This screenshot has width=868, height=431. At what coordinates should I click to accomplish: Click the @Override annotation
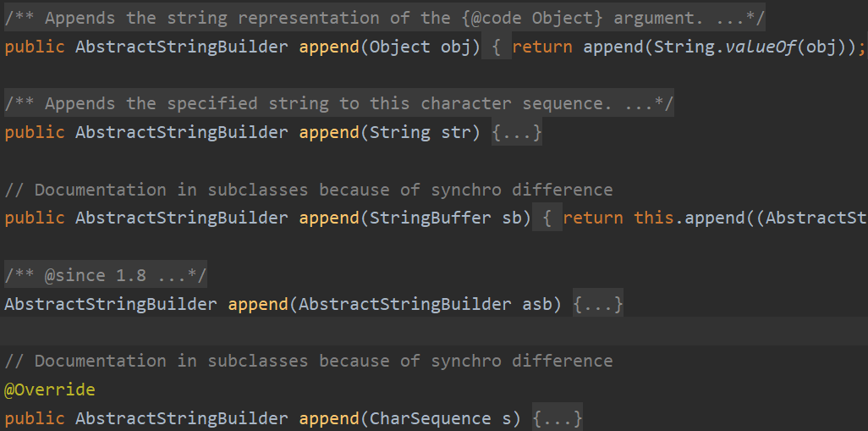click(x=50, y=390)
